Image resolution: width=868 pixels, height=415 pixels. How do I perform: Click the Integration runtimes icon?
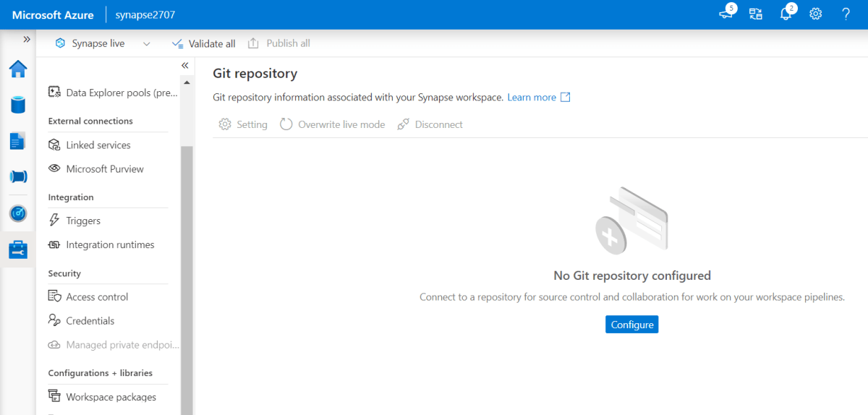(54, 244)
